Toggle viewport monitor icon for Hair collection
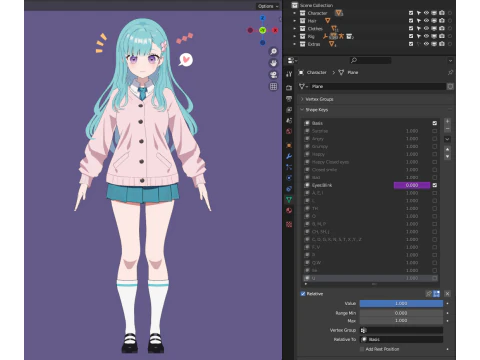480x360 pixels. click(434, 21)
